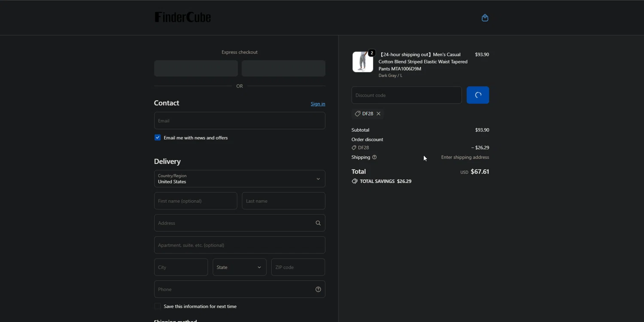Click the ZIP code field
This screenshot has height=322, width=644.
pyautogui.click(x=298, y=267)
